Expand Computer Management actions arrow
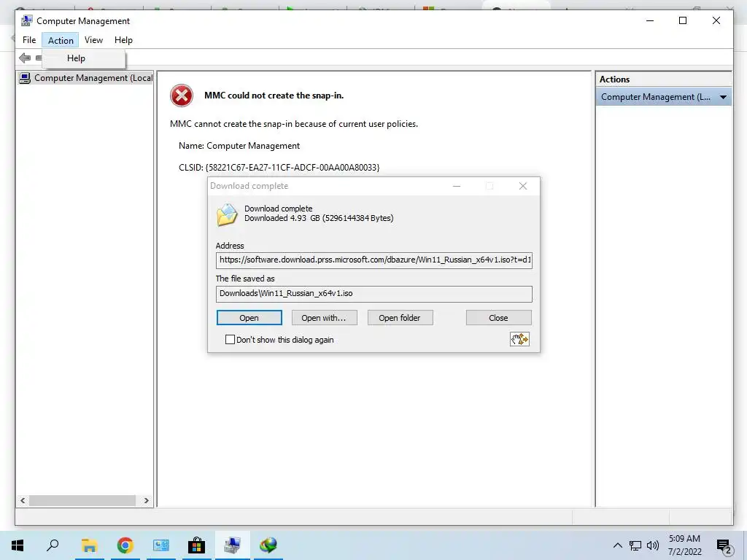The width and height of the screenshot is (747, 560). click(723, 97)
